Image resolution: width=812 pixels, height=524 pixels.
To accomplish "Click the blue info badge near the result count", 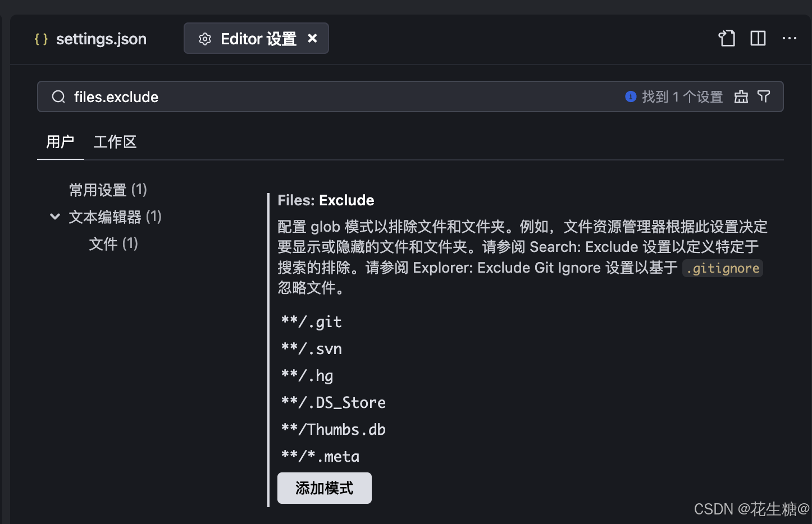I will 630,96.
